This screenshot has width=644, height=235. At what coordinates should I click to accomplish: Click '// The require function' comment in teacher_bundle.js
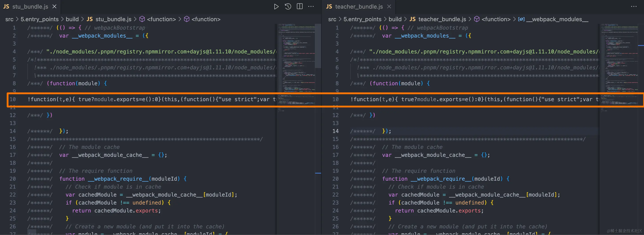pyautogui.click(x=419, y=171)
